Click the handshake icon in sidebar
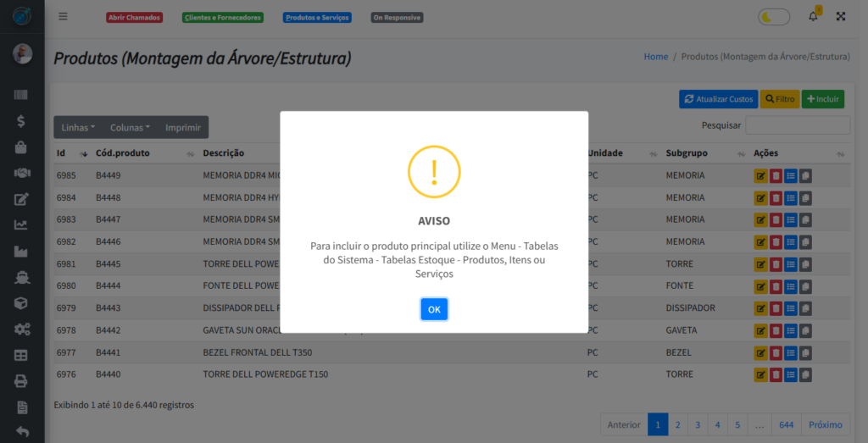 (21, 173)
